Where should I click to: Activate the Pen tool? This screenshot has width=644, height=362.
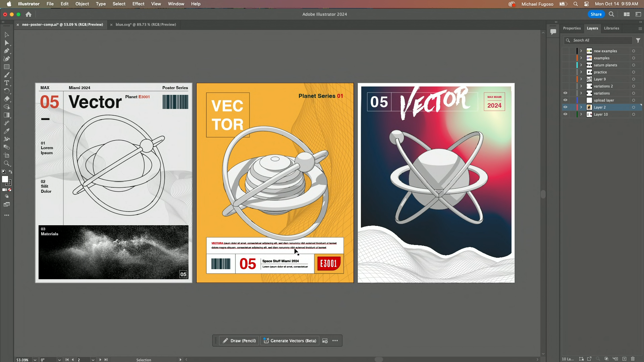(x=7, y=51)
